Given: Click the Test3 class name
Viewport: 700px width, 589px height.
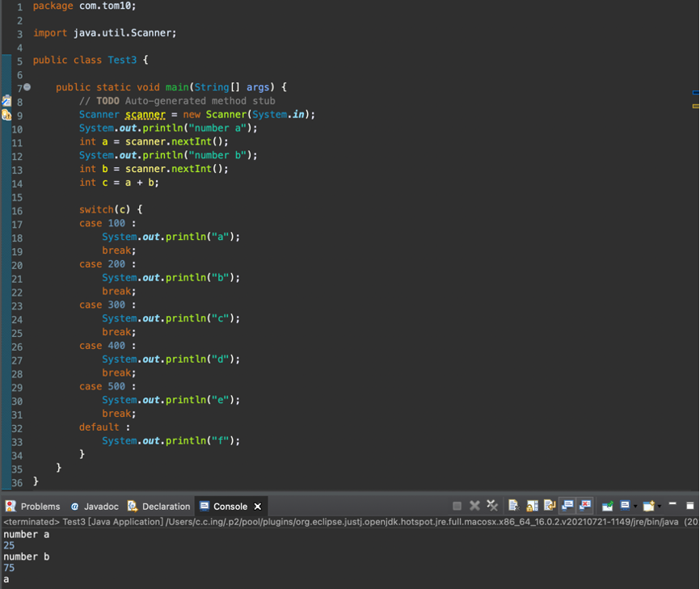Looking at the screenshot, I should coord(122,60).
